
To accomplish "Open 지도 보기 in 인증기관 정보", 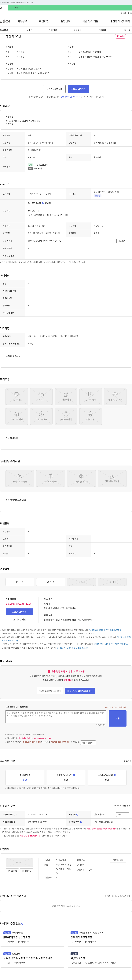I will click(123, 815).
